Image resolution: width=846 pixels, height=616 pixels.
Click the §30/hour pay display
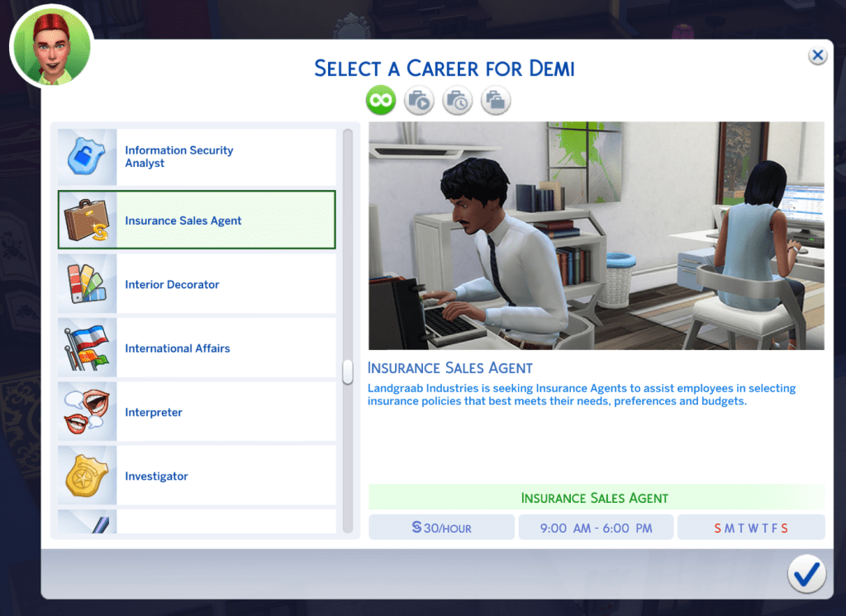tap(441, 526)
